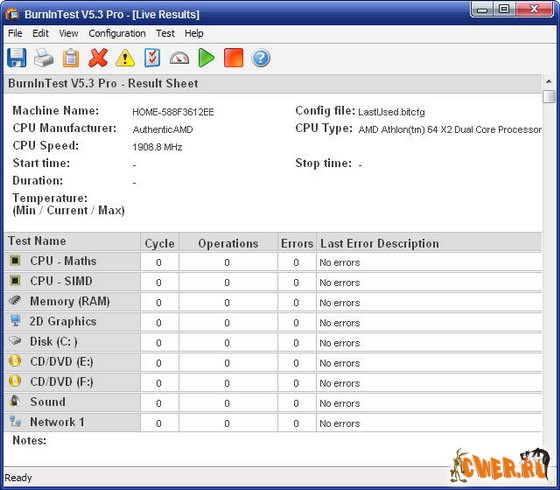The width and height of the screenshot is (560, 490).
Task: Click the Cycle column header
Action: (160, 243)
